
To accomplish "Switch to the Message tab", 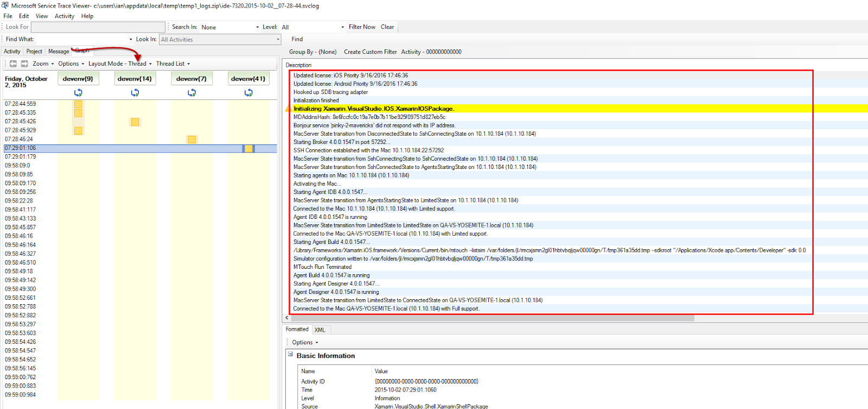I will click(59, 52).
